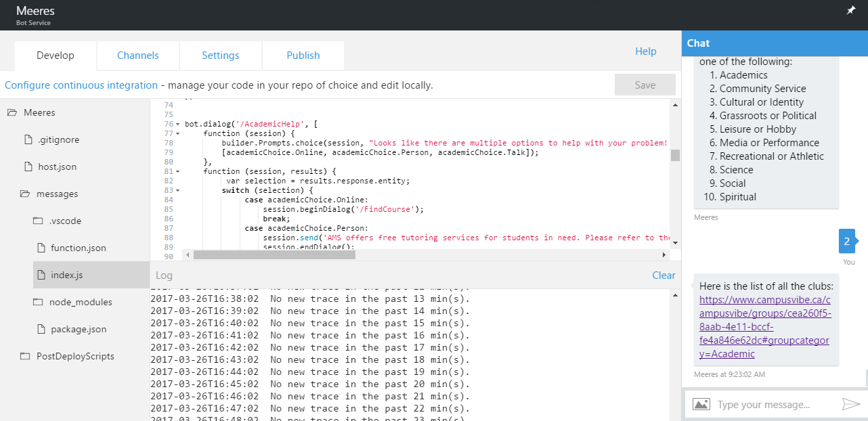
Task: Click 'Community Service' in chat list
Action: 762,89
